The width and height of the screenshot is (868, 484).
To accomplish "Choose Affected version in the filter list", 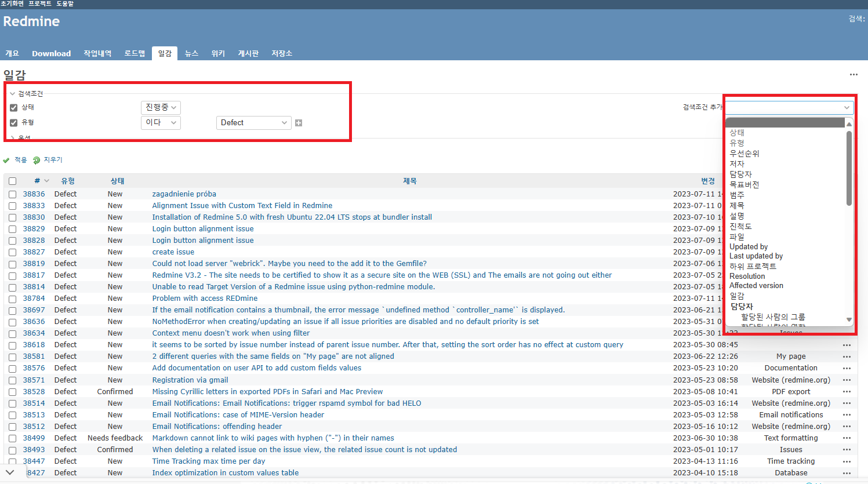I will pyautogui.click(x=756, y=286).
